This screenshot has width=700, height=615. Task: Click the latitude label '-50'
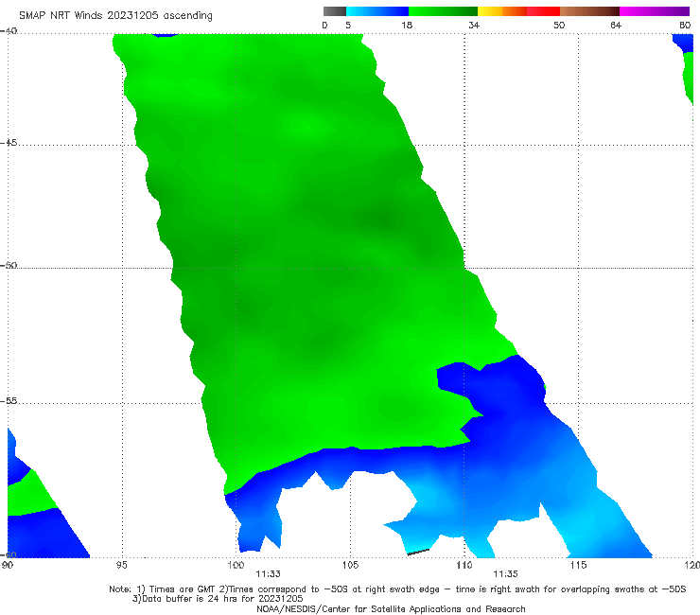(9, 265)
